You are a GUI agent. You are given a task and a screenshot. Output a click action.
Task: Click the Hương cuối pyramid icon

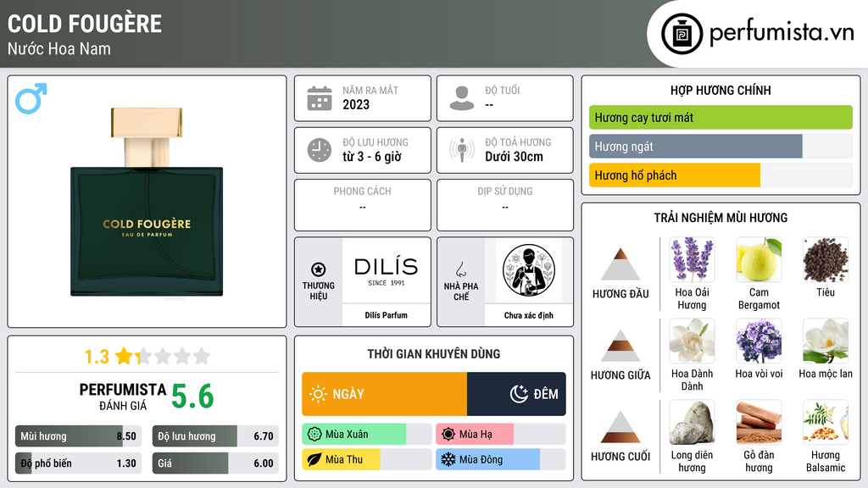(x=620, y=427)
